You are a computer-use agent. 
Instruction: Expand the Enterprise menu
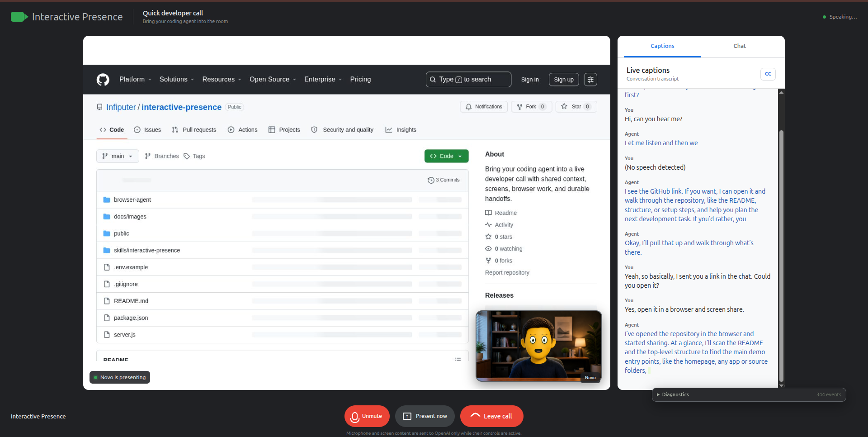(x=323, y=80)
